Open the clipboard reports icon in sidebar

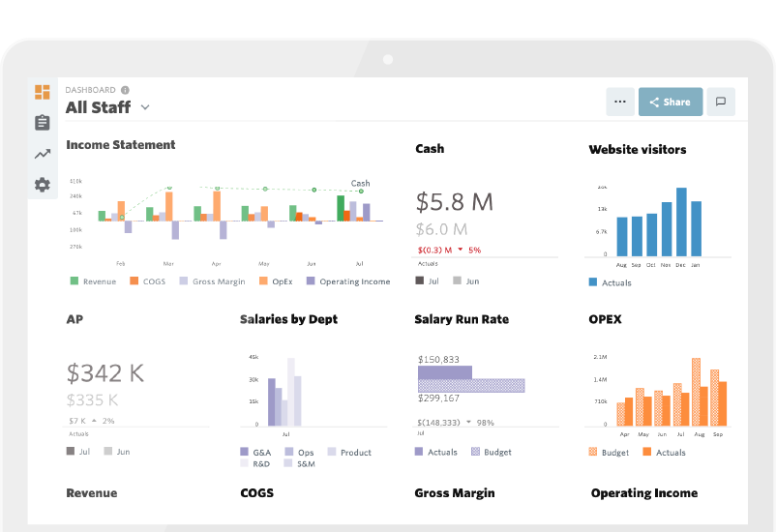click(42, 123)
